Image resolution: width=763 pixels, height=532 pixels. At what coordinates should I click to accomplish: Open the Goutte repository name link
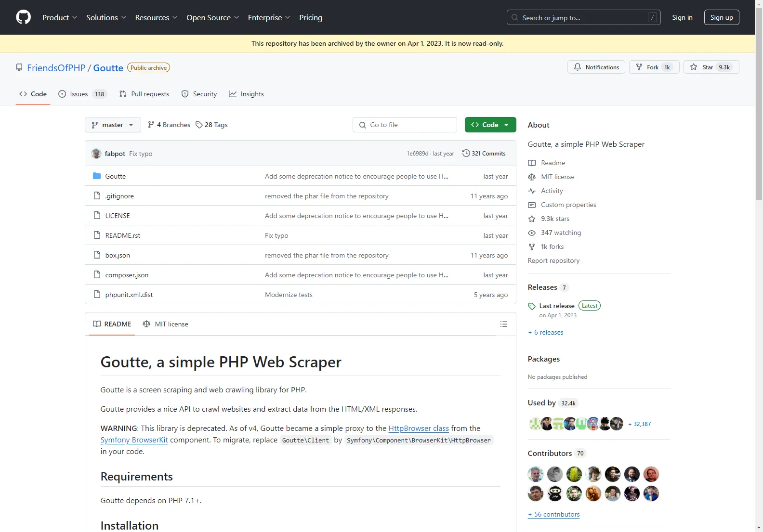(x=108, y=68)
